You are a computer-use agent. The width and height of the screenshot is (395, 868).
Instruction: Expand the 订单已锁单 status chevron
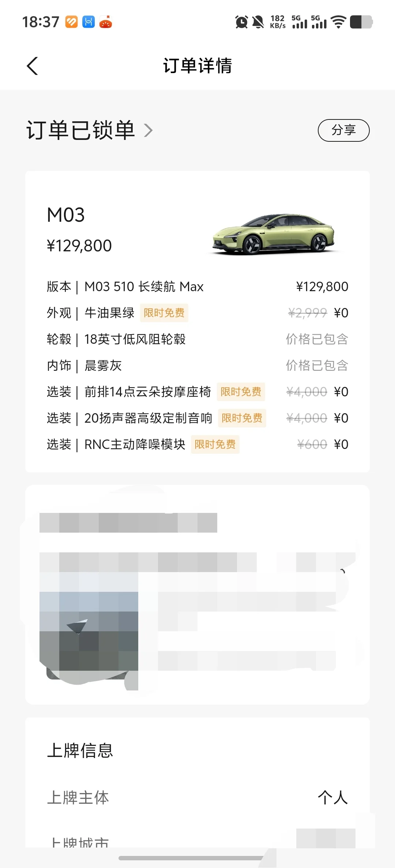(148, 130)
